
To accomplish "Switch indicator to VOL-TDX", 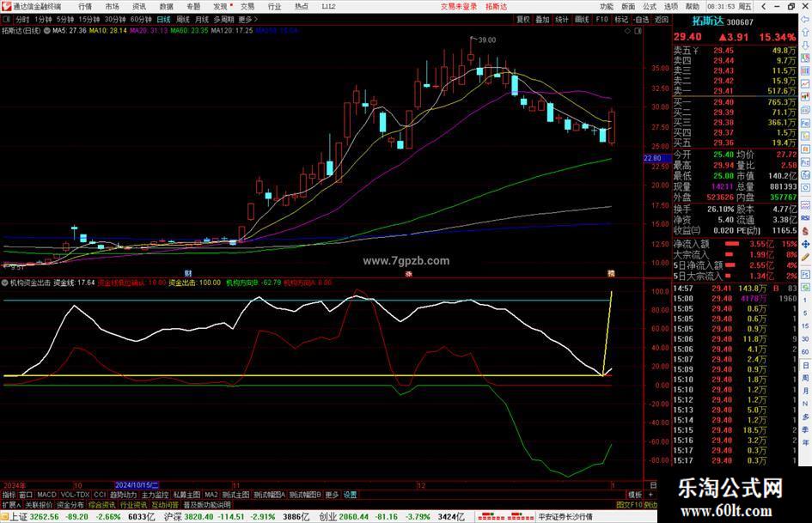I will 75,495.
